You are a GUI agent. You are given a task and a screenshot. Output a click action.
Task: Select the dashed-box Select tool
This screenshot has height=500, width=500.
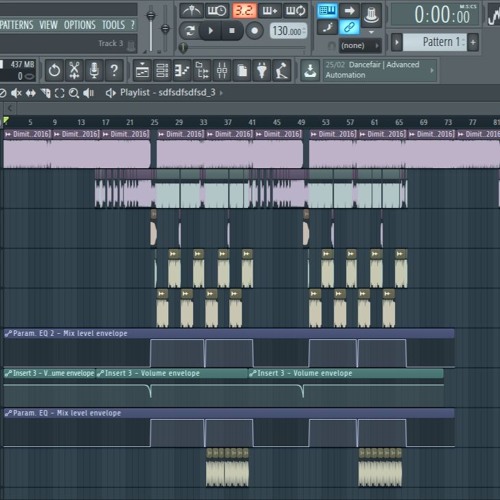(x=59, y=93)
